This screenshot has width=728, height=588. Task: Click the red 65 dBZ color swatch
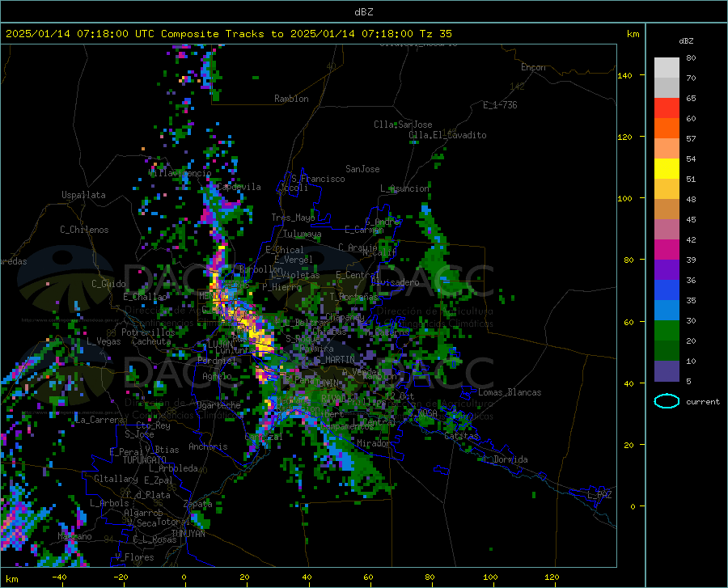(667, 108)
